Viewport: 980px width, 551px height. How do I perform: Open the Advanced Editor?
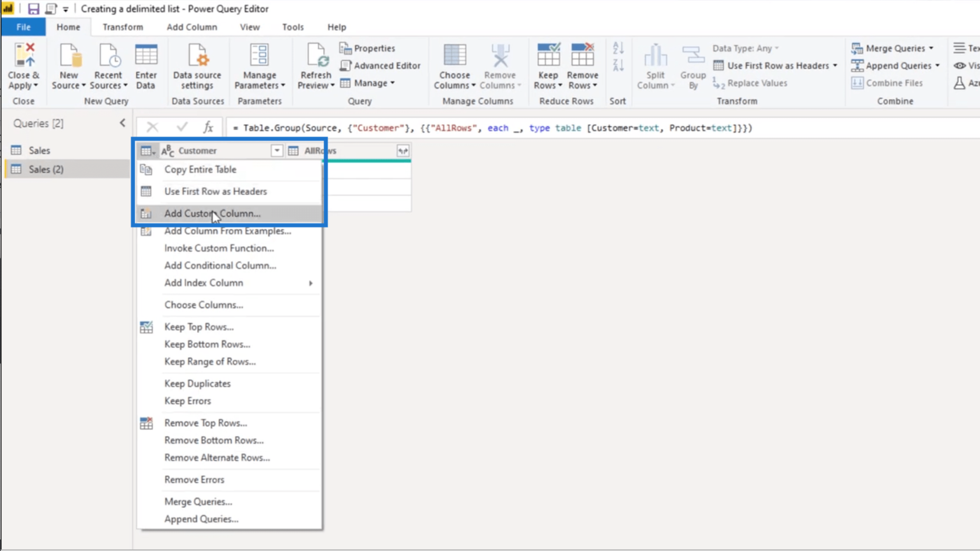point(380,66)
